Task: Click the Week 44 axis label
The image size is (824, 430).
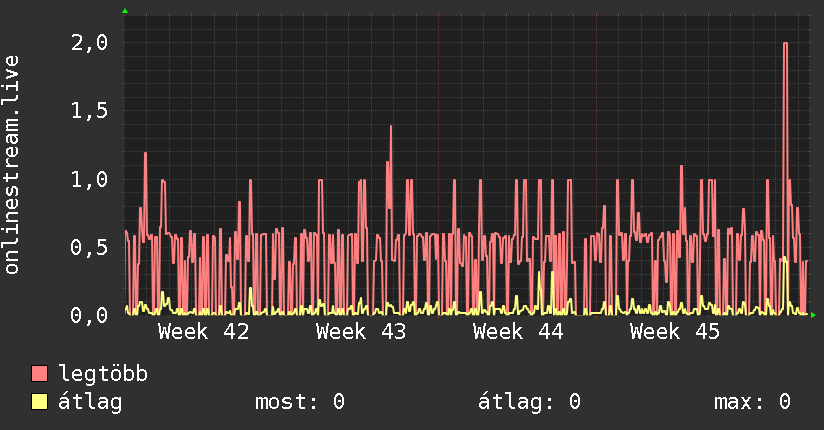Action: point(518,332)
